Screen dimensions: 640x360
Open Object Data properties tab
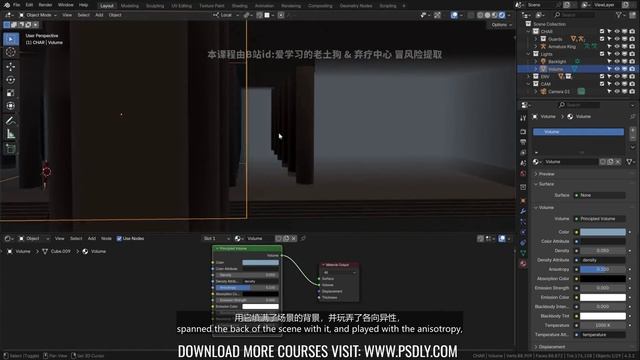pos(523,253)
